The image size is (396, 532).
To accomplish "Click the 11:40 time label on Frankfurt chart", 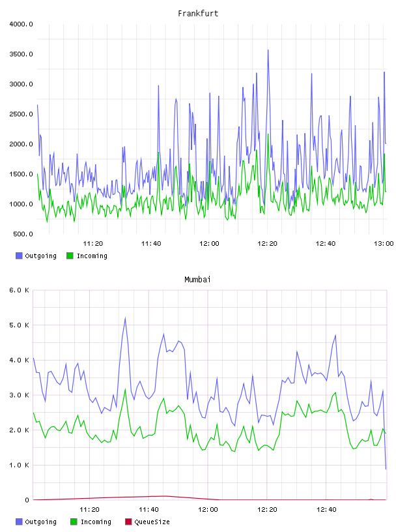I will pos(151,244).
